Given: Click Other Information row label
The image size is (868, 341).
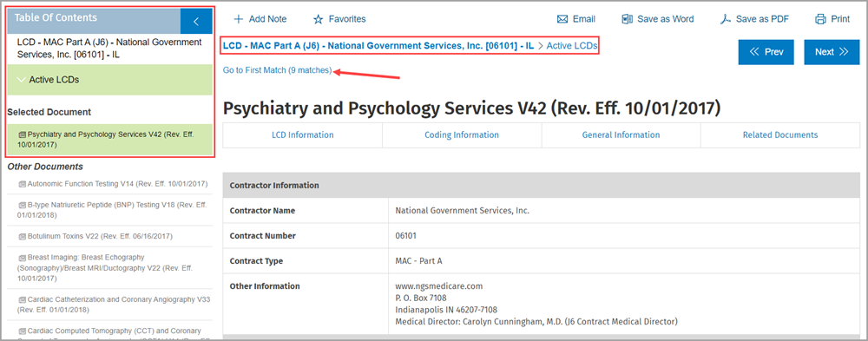Looking at the screenshot, I should click(265, 286).
